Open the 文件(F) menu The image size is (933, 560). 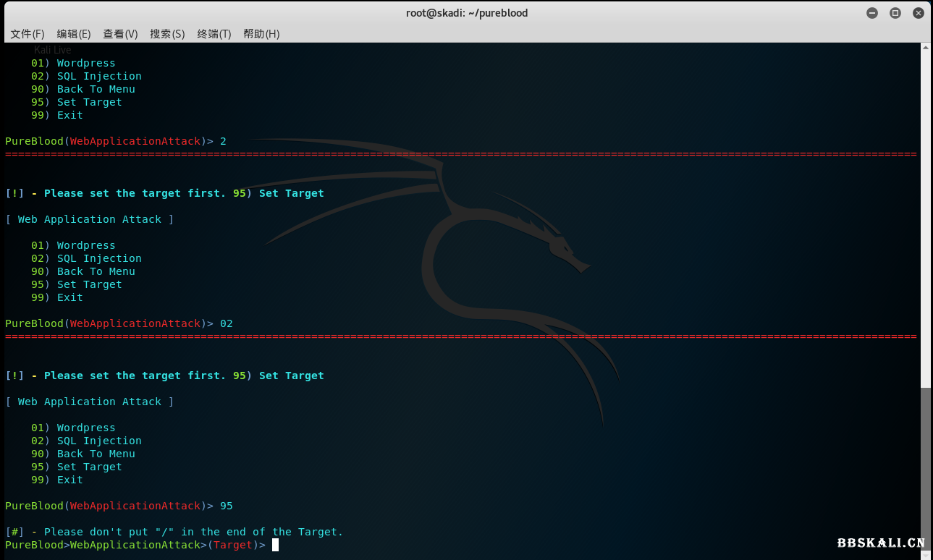28,34
